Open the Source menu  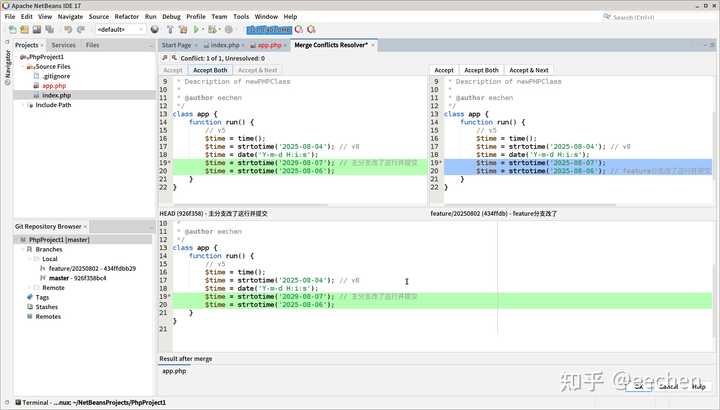pos(99,17)
